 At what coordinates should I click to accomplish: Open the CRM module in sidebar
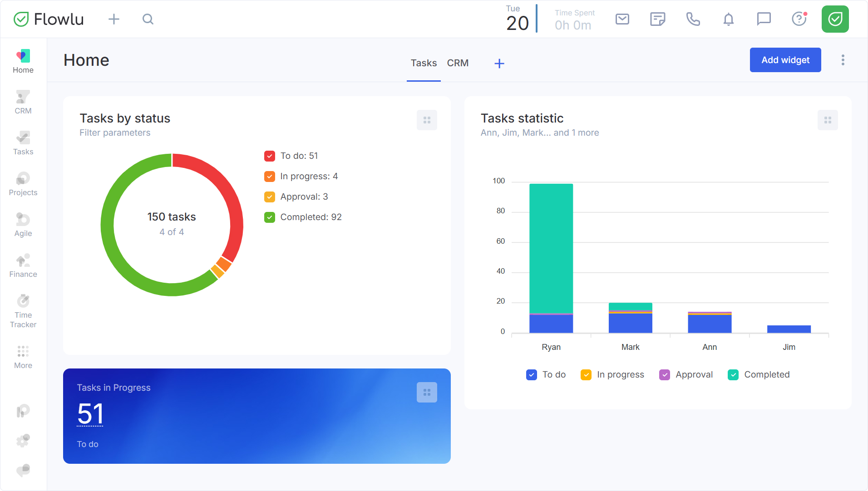[x=23, y=102]
